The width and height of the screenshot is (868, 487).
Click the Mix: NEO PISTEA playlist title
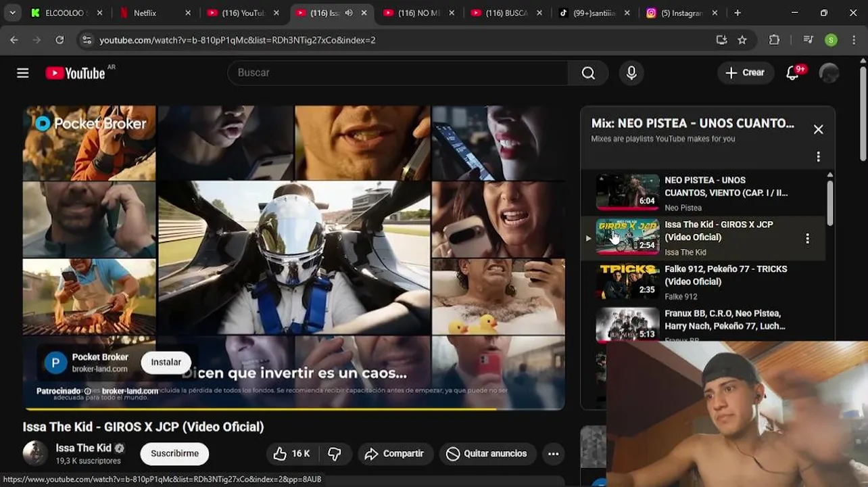(x=693, y=123)
